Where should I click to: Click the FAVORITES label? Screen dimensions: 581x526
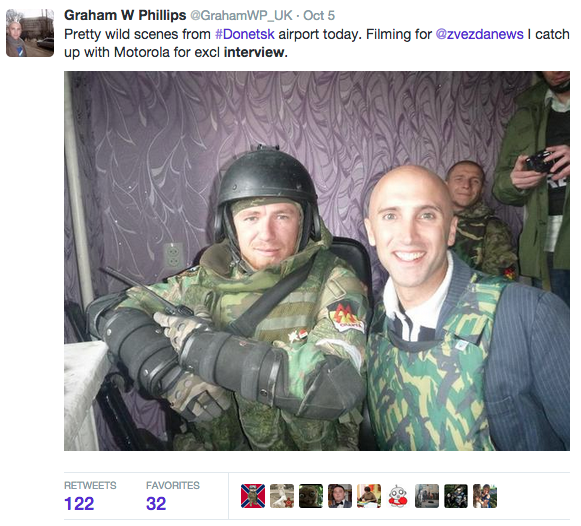tap(173, 485)
